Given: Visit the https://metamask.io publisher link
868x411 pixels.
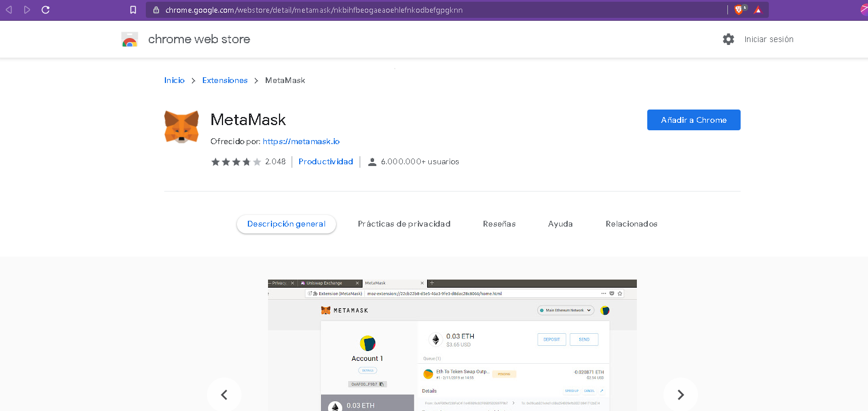Looking at the screenshot, I should (301, 141).
